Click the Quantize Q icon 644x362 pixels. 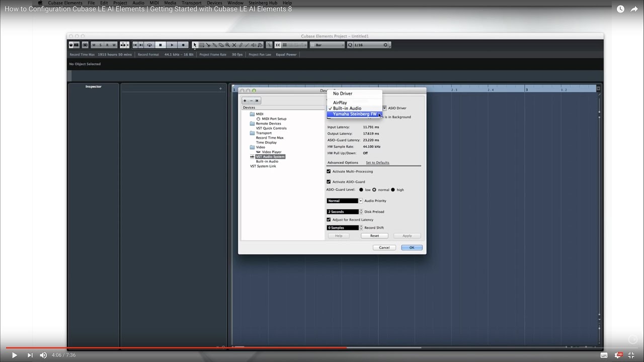[350, 45]
